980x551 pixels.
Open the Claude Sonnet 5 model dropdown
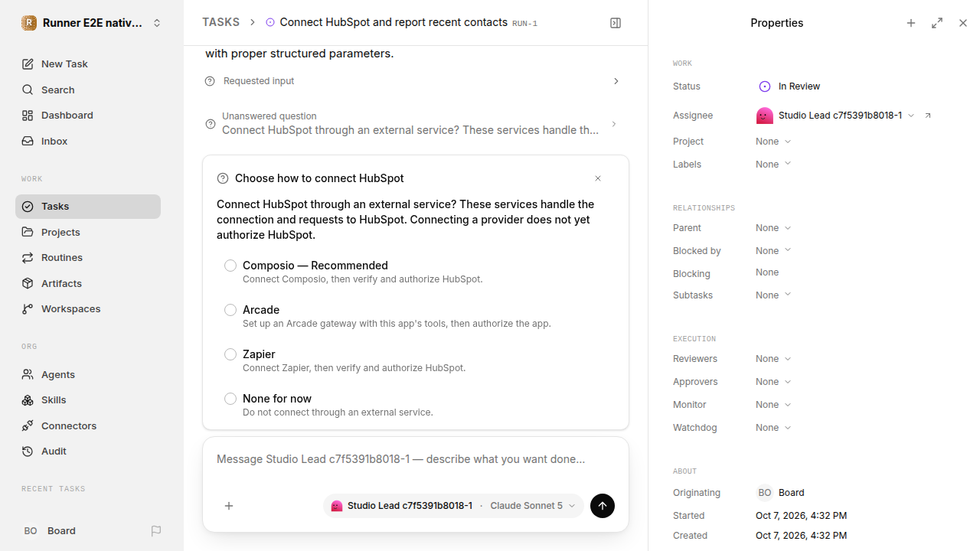pyautogui.click(x=533, y=506)
